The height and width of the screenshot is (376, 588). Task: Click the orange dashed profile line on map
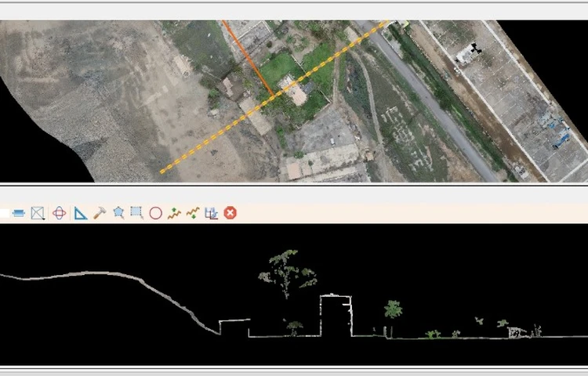275,96
